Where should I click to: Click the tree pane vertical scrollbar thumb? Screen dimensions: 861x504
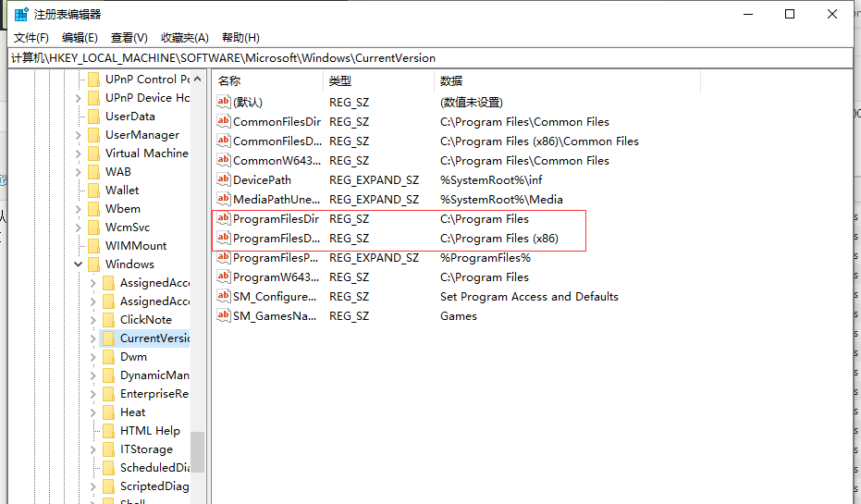coord(197,452)
